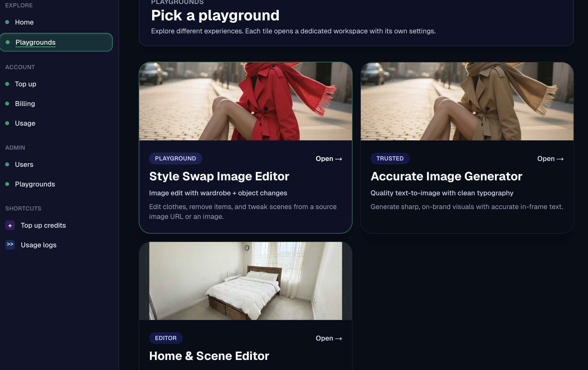Click the plus icon beside Top up credits
This screenshot has width=588, height=370.
pos(10,225)
